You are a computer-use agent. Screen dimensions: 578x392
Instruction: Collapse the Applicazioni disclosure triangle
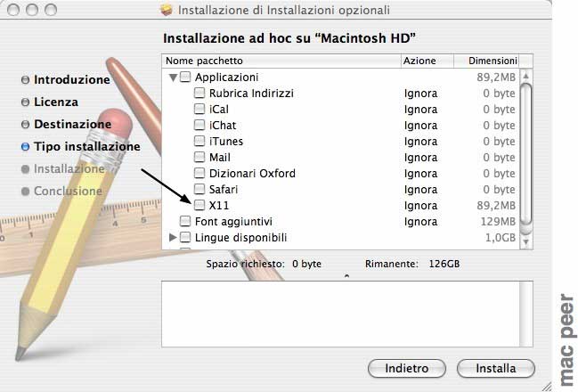pyautogui.click(x=173, y=78)
